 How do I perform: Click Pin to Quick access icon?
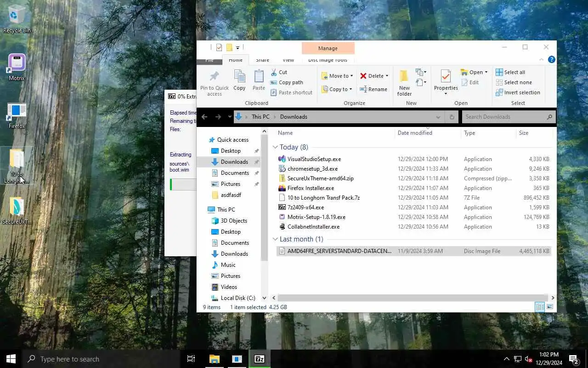point(214,77)
